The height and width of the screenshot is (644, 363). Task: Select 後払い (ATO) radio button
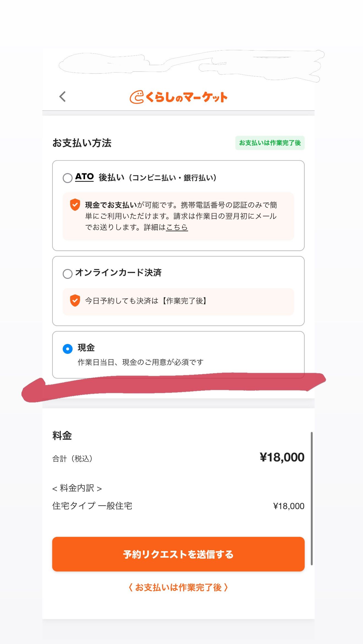(68, 178)
